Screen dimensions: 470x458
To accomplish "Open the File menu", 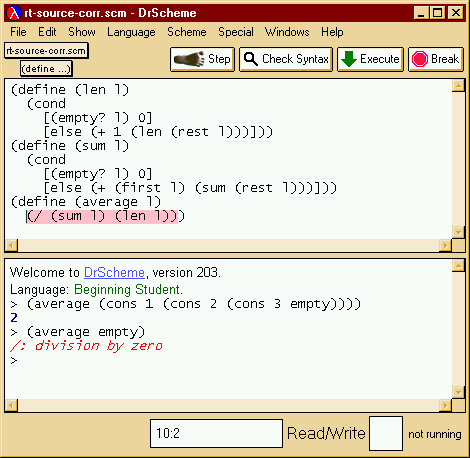I will (18, 32).
